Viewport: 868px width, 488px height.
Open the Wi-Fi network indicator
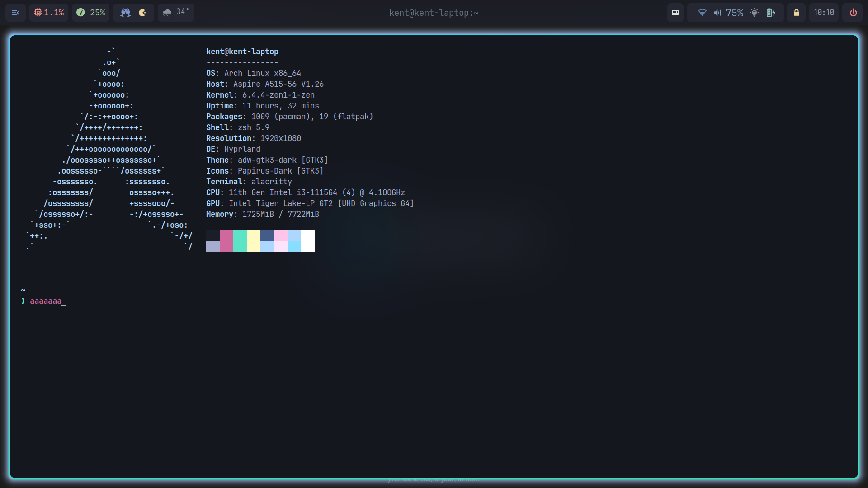pos(702,13)
